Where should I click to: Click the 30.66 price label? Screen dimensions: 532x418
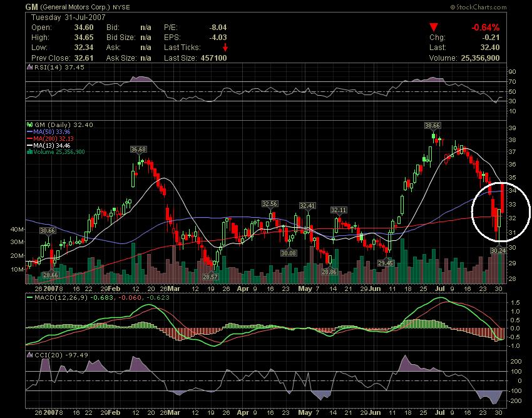[47, 231]
